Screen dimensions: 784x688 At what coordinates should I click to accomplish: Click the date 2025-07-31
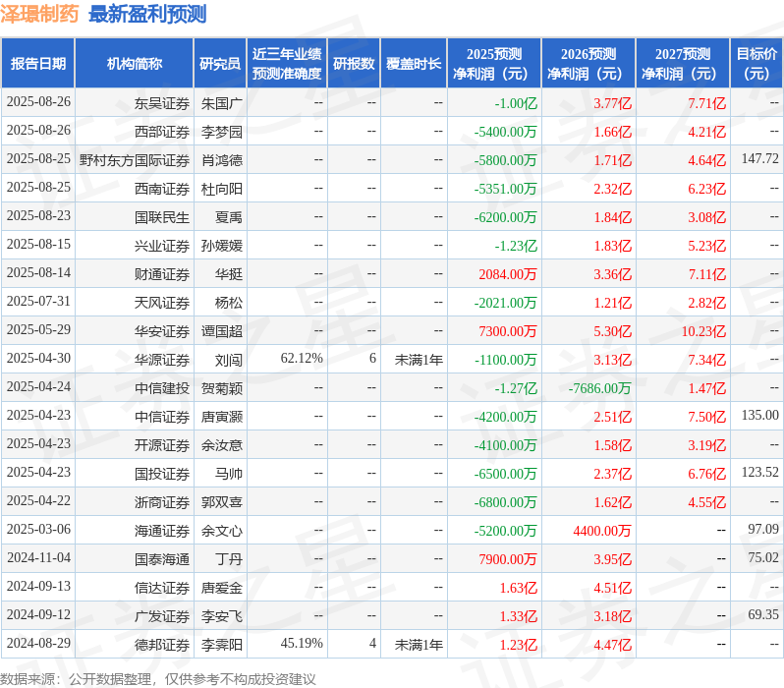tap(38, 302)
